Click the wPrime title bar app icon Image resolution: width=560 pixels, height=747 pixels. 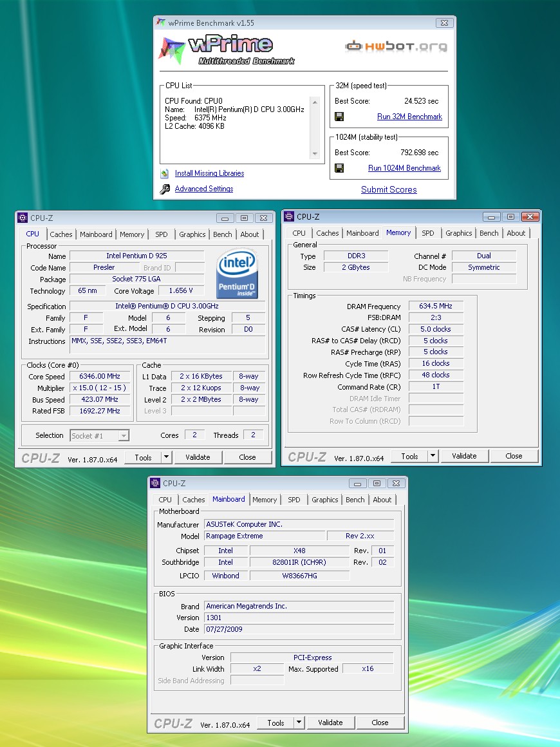coord(161,23)
